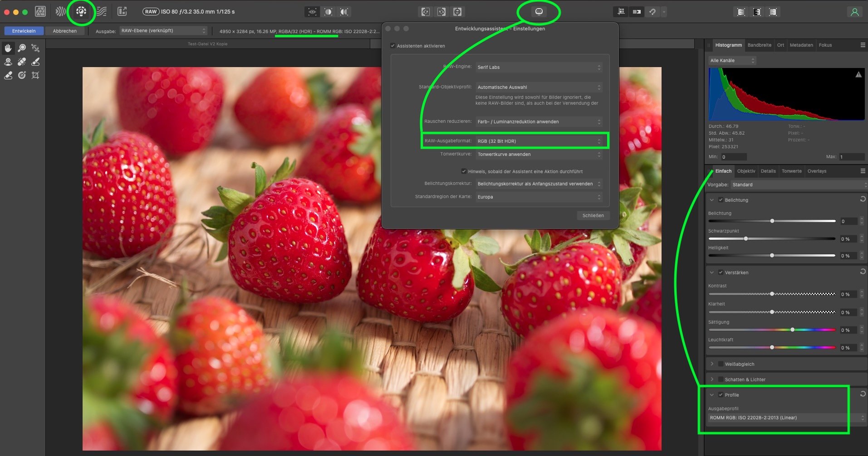Open the Export Persona icon

(x=122, y=12)
